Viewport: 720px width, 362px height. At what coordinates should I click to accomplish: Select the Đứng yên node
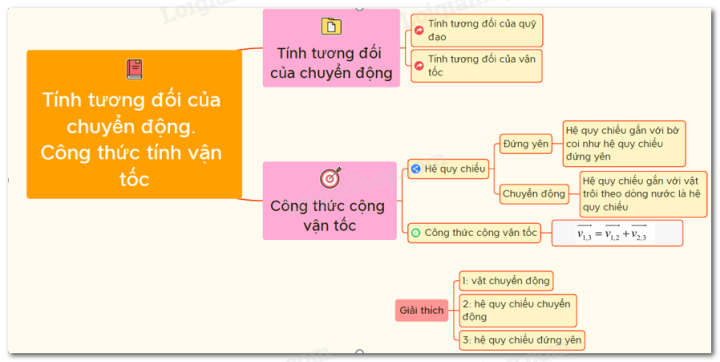[526, 144]
